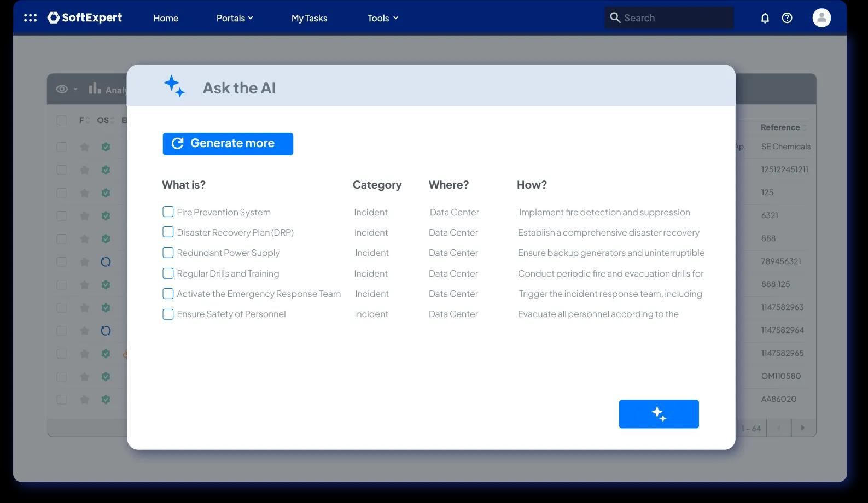The height and width of the screenshot is (503, 868).
Task: Select 'Establish a comprehensive disaster recovery' text
Action: pos(608,232)
